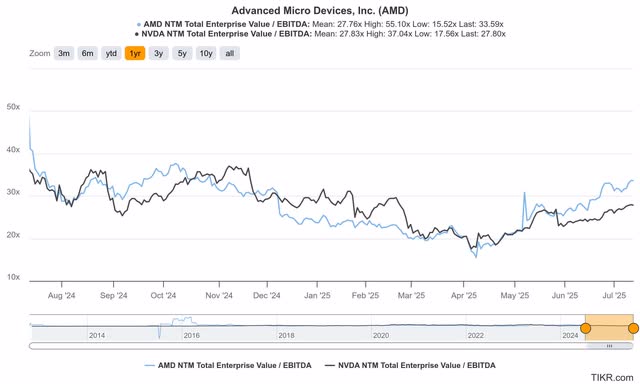Click the 50x y-axis label
This screenshot has height=384, width=640.
[13, 107]
